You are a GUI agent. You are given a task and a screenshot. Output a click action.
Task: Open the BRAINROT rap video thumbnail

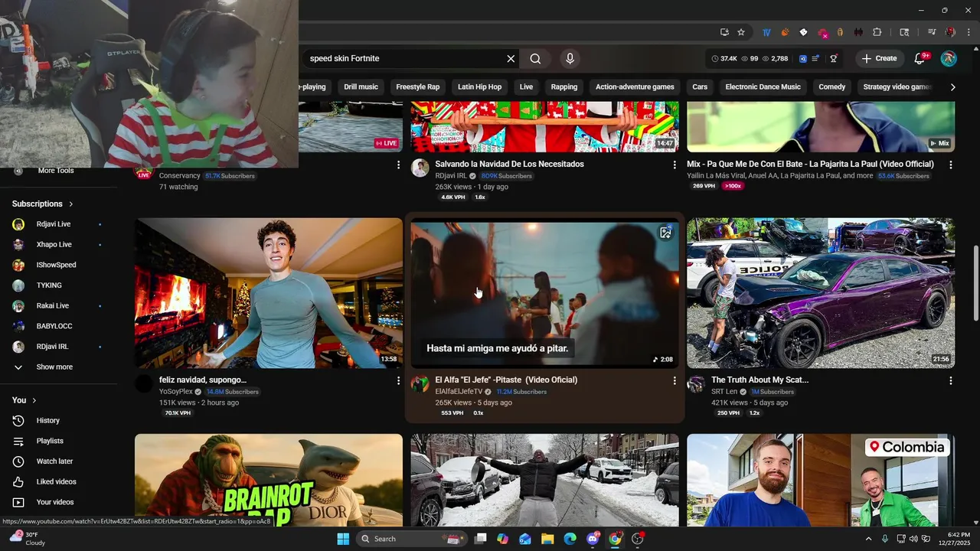pyautogui.click(x=269, y=480)
